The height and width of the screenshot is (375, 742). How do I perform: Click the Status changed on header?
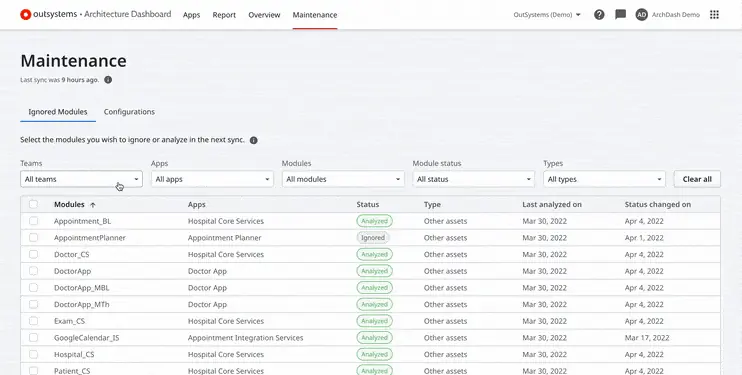pyautogui.click(x=657, y=205)
